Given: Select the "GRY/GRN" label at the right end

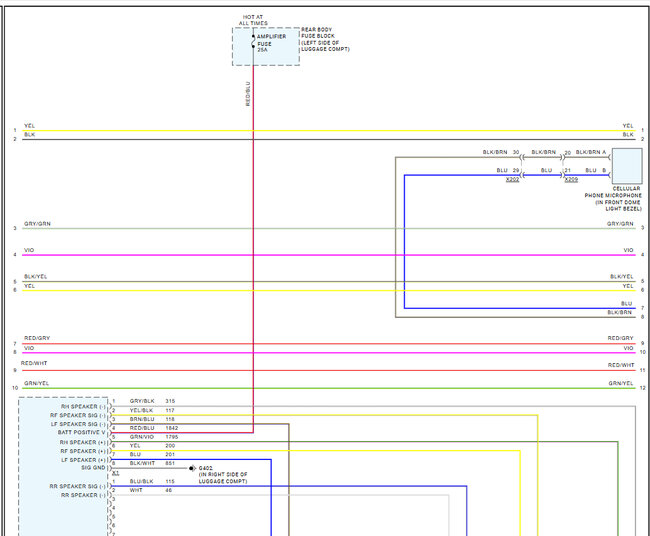Looking at the screenshot, I should click(x=620, y=224).
